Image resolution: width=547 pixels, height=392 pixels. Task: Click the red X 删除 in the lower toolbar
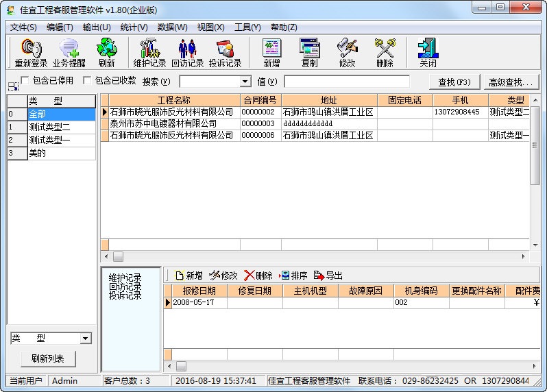(x=258, y=275)
